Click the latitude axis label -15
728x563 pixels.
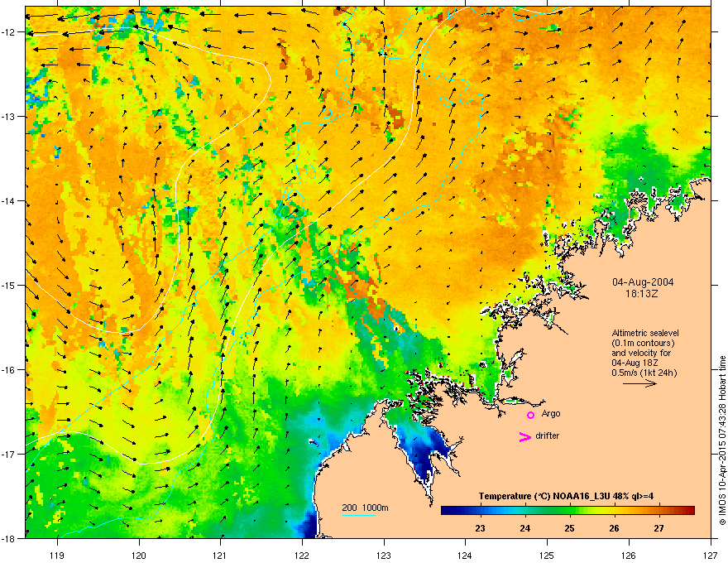(x=8, y=285)
